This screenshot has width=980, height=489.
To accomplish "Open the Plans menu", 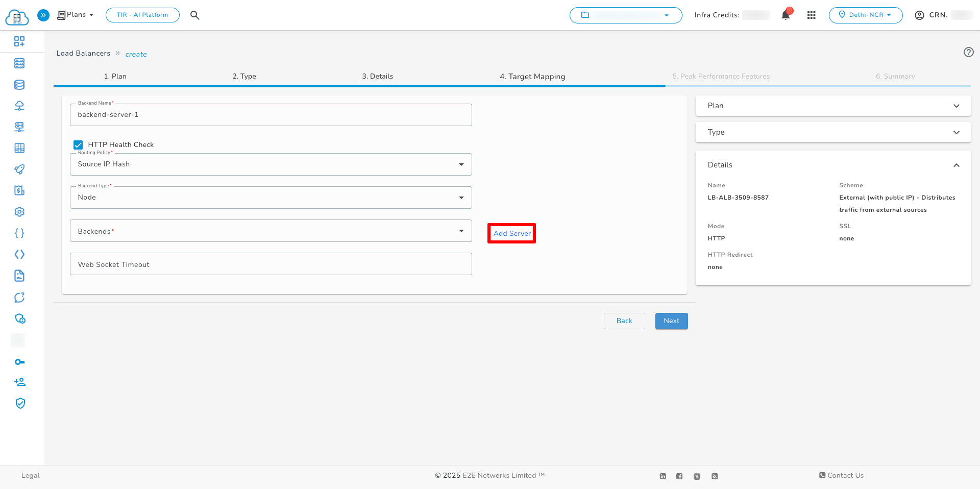I will point(75,15).
